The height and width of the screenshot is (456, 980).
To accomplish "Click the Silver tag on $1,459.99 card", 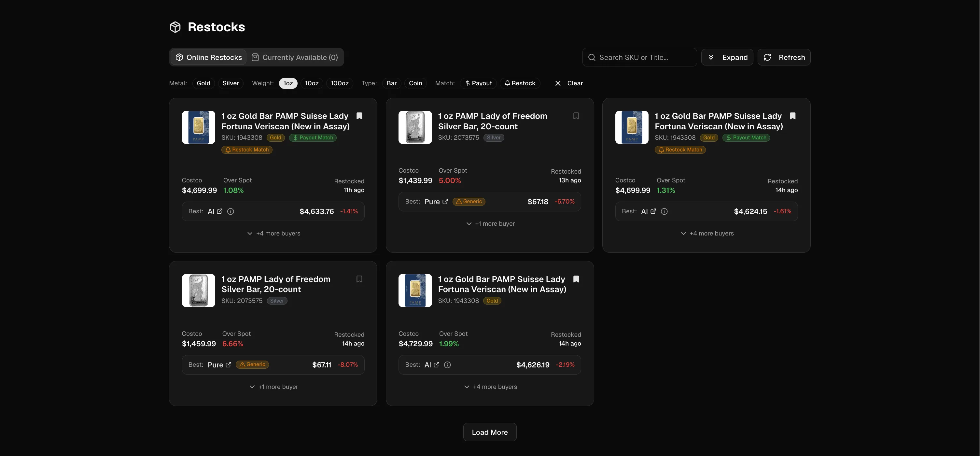I will click(x=277, y=301).
